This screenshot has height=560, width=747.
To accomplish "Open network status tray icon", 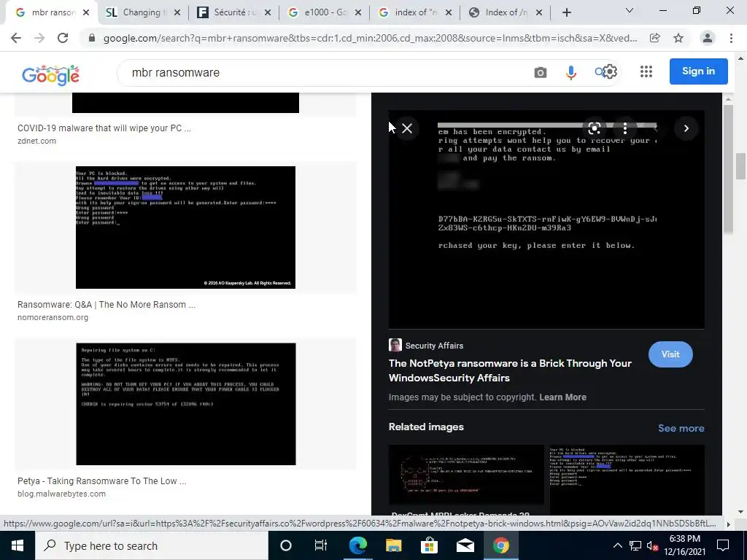I will click(x=635, y=545).
